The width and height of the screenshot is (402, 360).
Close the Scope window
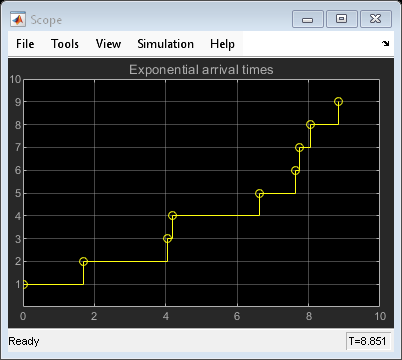pos(376,19)
